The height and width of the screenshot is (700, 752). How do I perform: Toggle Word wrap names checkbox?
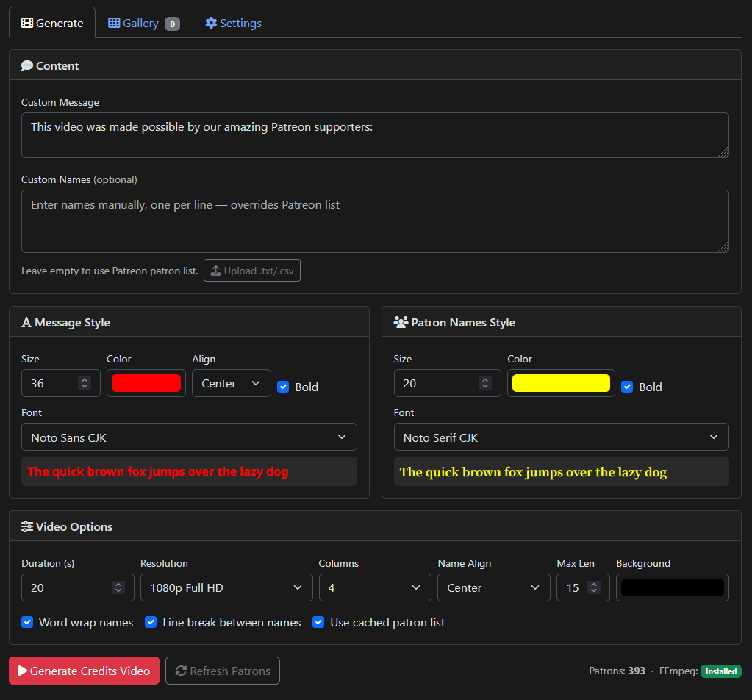click(27, 622)
